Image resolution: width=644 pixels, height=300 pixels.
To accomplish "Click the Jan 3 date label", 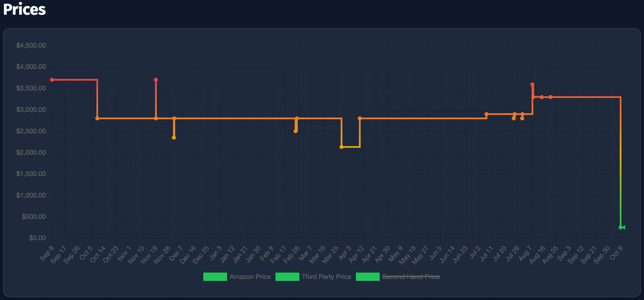I will pyautogui.click(x=215, y=253).
